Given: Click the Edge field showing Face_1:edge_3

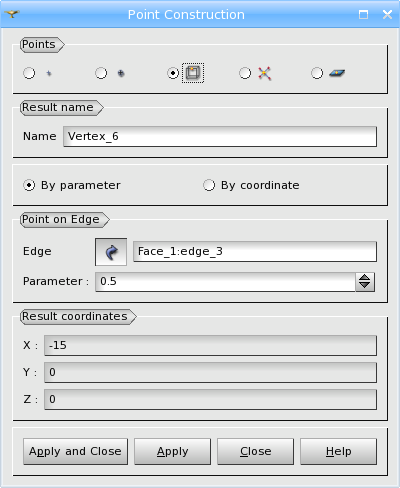Looking at the screenshot, I should [255, 252].
